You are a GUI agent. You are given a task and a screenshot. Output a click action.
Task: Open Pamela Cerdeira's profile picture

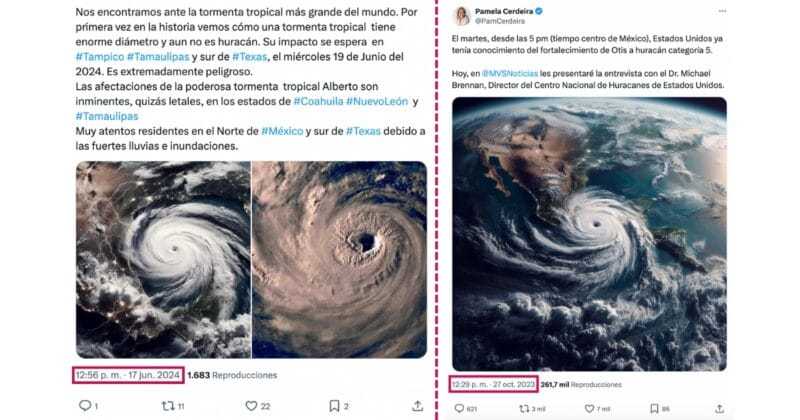(x=462, y=16)
